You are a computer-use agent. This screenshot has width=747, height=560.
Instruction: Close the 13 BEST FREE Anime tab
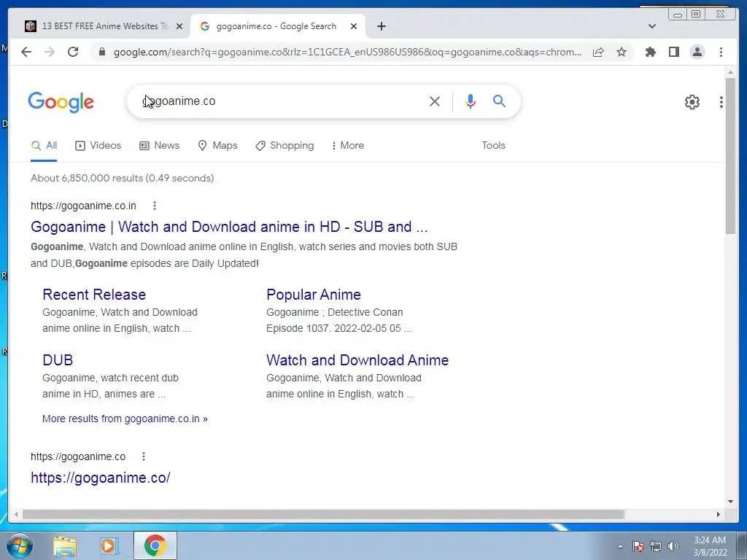[x=179, y=26]
